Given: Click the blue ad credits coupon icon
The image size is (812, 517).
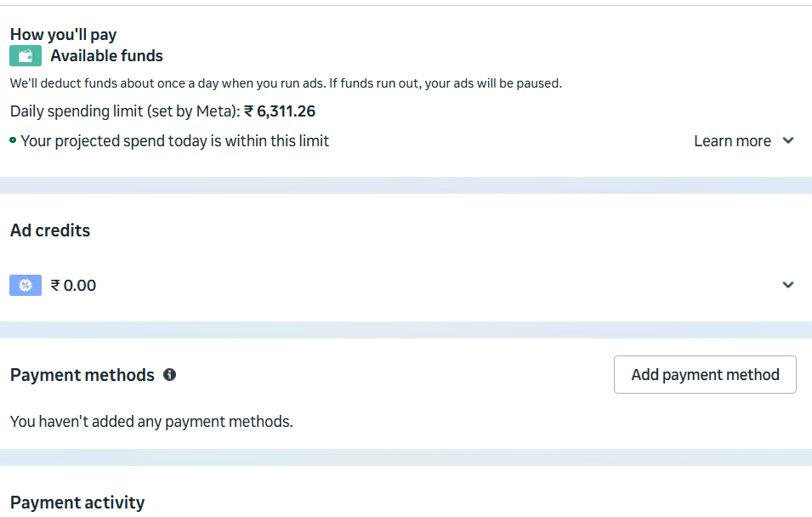Looking at the screenshot, I should (x=26, y=286).
